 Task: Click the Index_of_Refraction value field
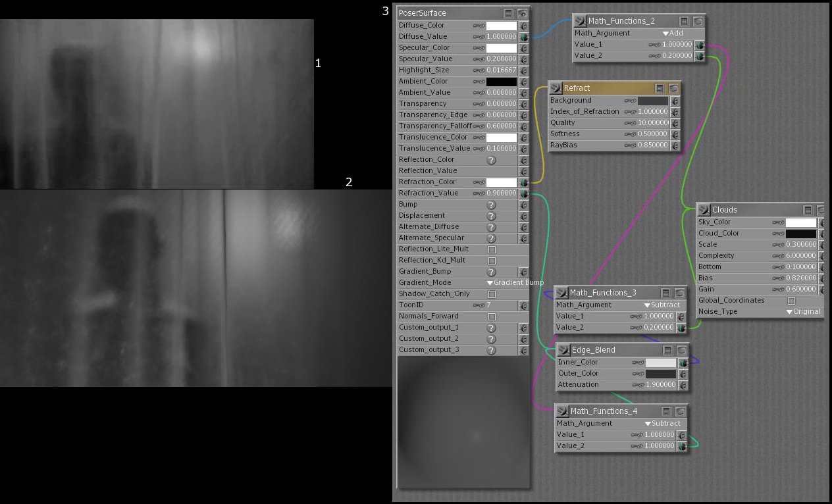tap(653, 112)
